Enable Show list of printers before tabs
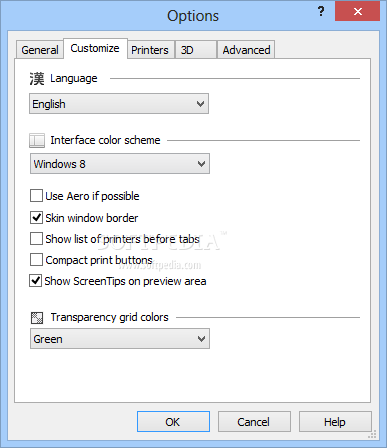The height and width of the screenshot is (448, 387). point(36,239)
